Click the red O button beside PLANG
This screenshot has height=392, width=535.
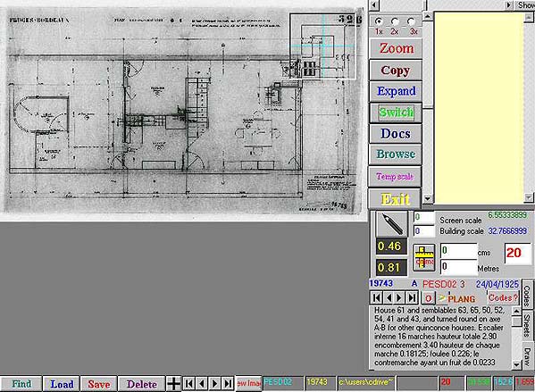point(428,298)
